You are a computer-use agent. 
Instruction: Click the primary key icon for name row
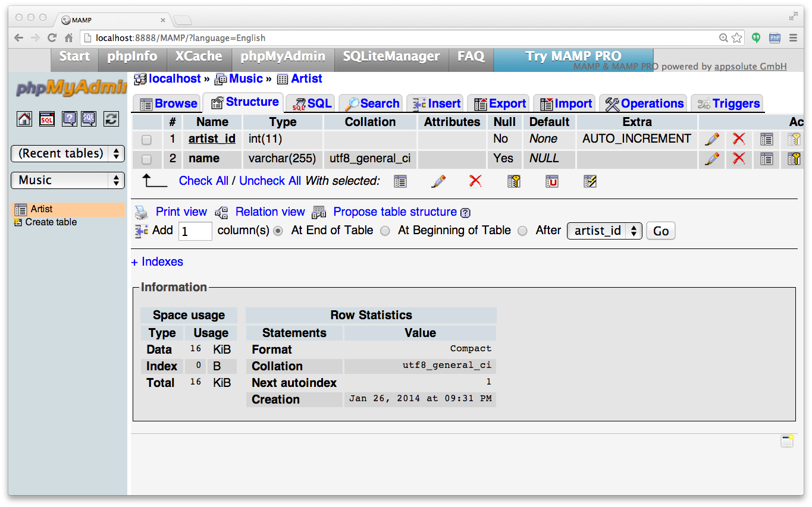tap(794, 159)
